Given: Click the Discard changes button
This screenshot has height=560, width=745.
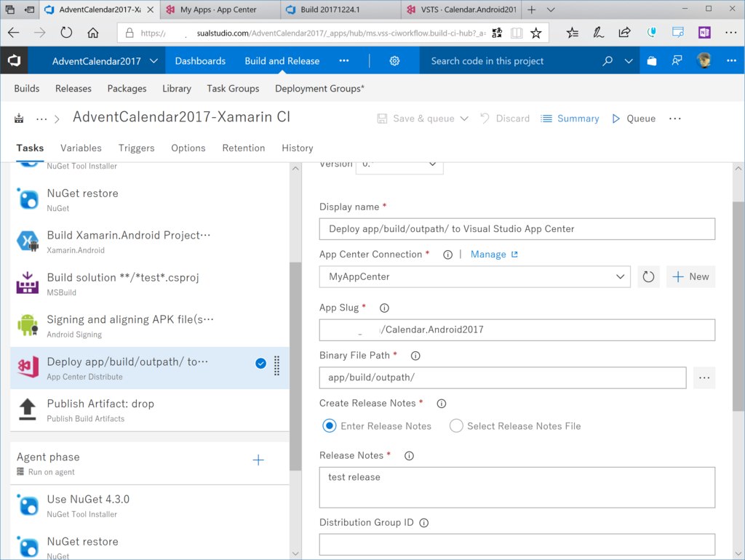Looking at the screenshot, I should point(505,119).
